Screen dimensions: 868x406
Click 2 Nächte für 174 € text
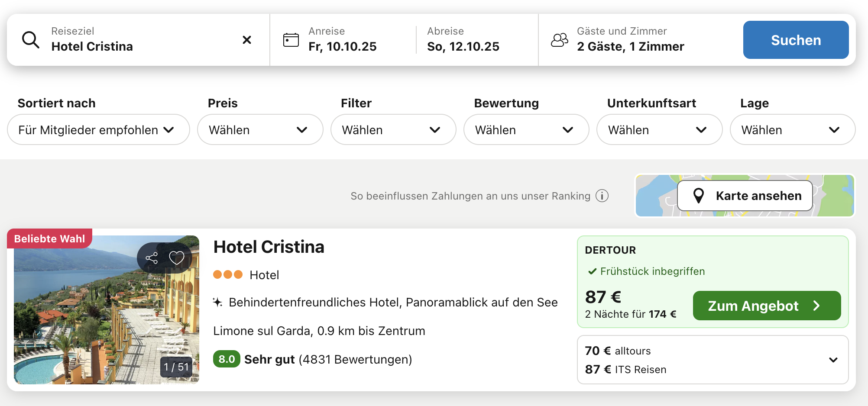630,314
